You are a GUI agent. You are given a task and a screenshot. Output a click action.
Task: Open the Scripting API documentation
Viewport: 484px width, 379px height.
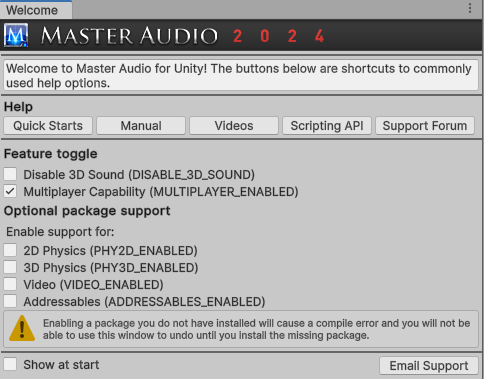coord(327,126)
